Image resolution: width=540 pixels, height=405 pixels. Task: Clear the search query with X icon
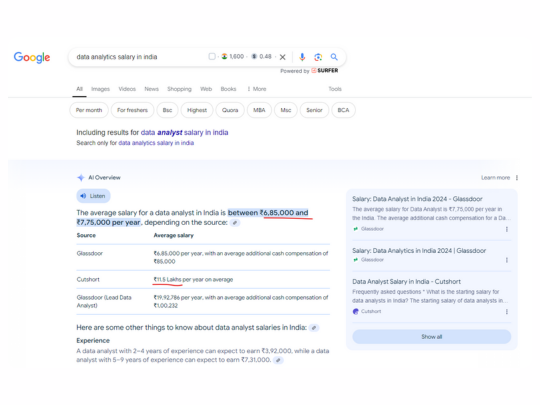tap(282, 57)
